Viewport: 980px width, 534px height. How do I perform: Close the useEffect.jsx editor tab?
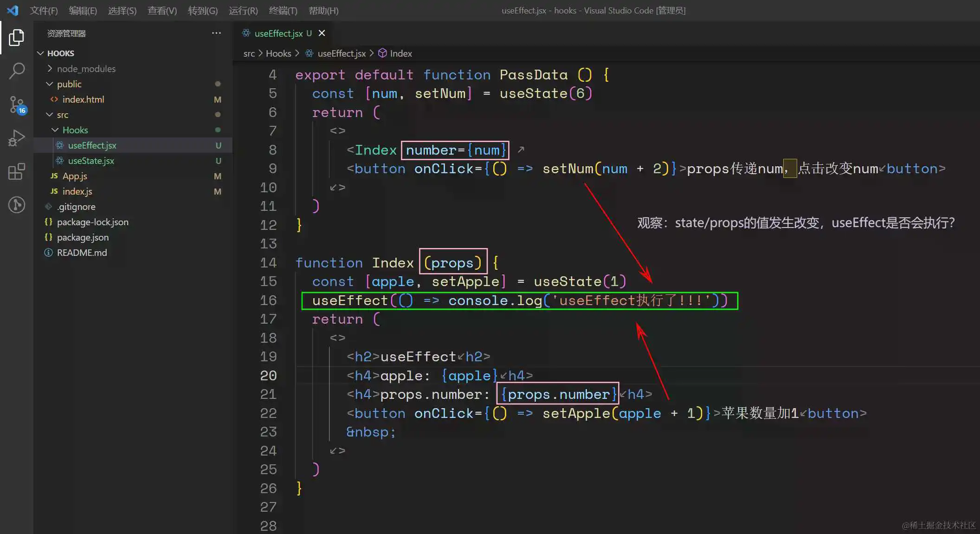322,33
